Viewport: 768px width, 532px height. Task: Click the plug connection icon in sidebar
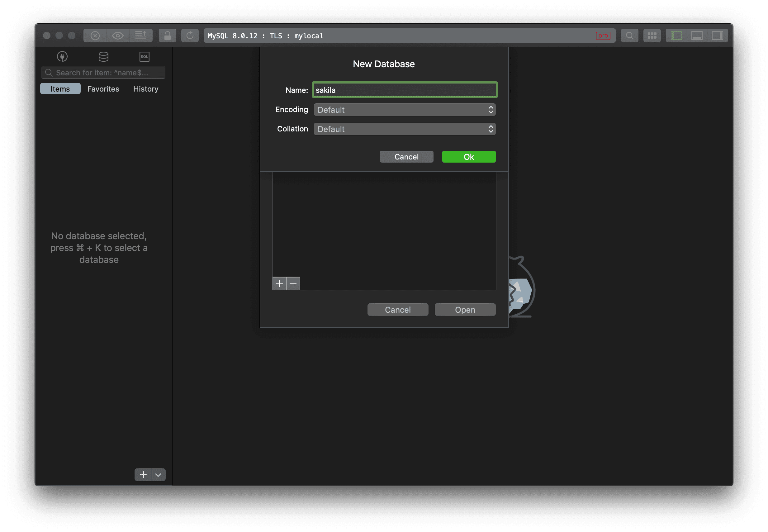(x=62, y=56)
